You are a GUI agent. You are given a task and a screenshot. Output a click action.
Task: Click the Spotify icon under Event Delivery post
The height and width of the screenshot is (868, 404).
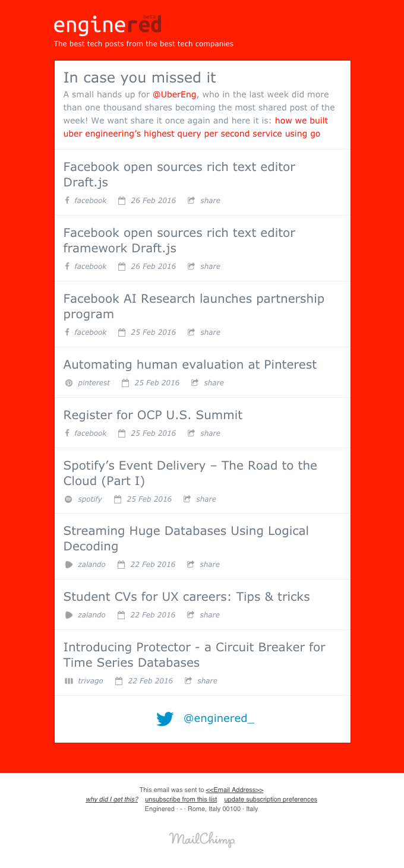(67, 499)
